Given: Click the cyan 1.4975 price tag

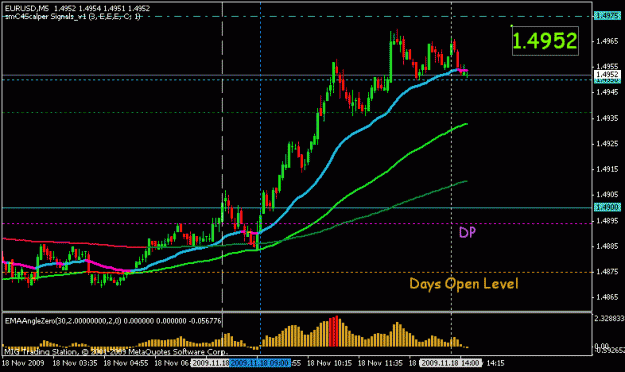Looking at the screenshot, I should pyautogui.click(x=607, y=16).
